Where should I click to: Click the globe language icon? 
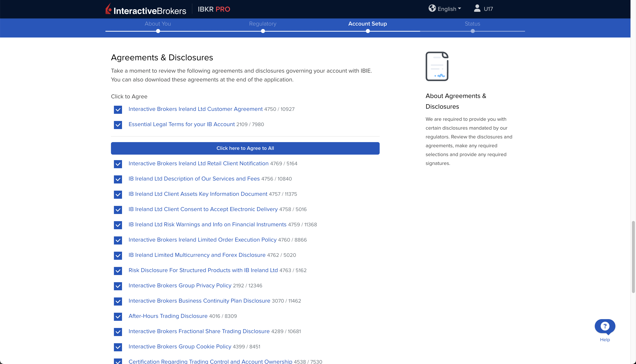click(x=432, y=8)
